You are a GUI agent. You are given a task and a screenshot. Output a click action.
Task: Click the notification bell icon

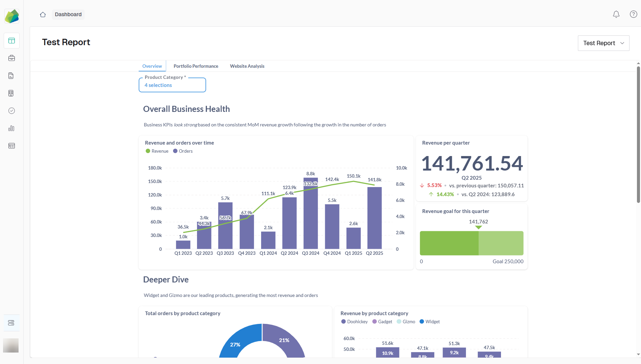click(616, 14)
